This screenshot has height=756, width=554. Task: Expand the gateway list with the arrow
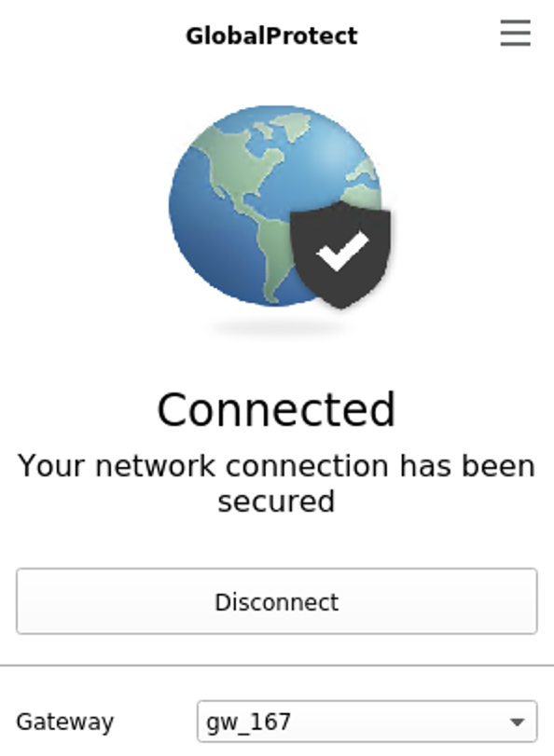518,722
